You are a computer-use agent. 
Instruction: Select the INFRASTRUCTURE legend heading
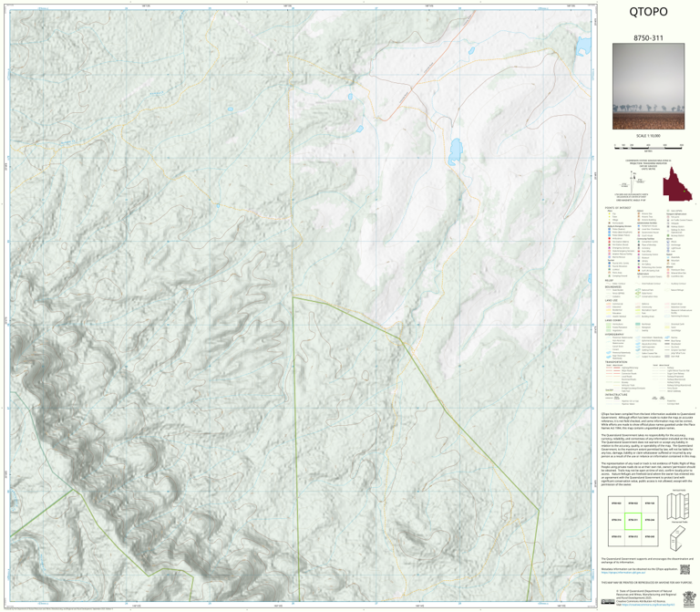pos(616,394)
